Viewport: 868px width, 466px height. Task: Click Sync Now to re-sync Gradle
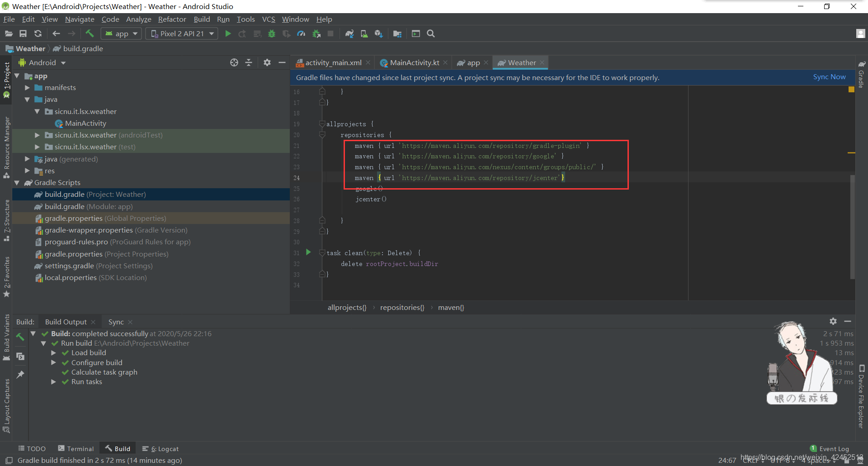point(829,76)
